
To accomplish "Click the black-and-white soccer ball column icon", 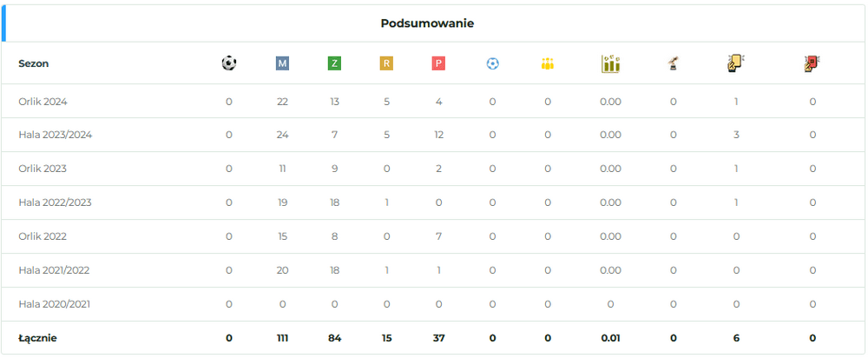I will (x=229, y=63).
